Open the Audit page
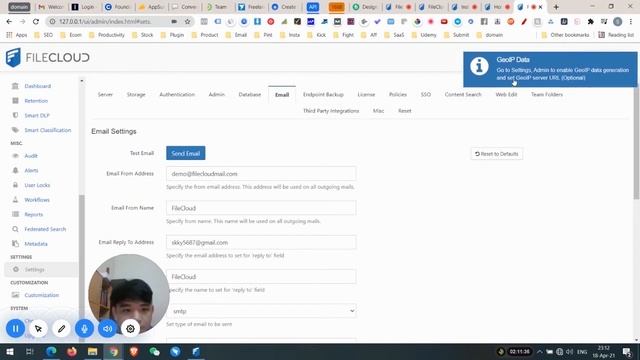The image size is (640, 360). (x=31, y=156)
